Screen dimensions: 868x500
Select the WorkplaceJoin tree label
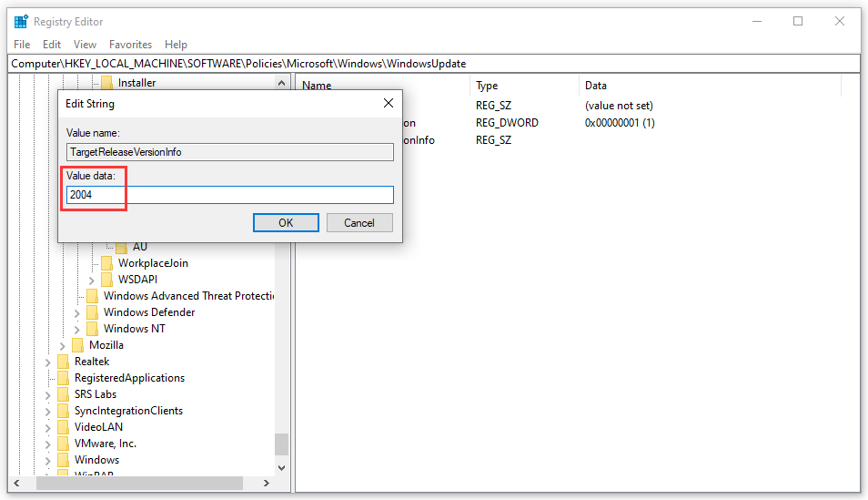coord(154,262)
